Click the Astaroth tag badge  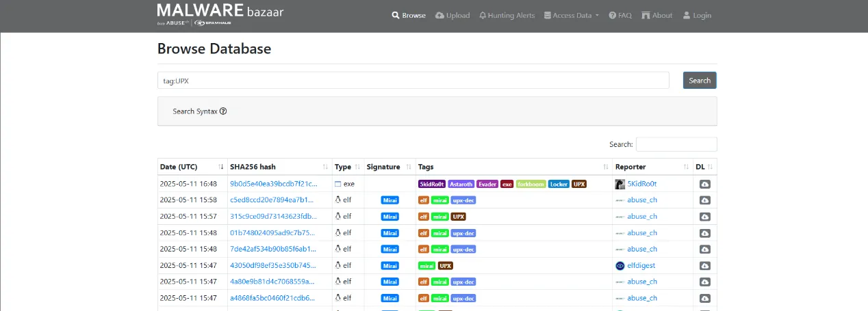pos(461,184)
